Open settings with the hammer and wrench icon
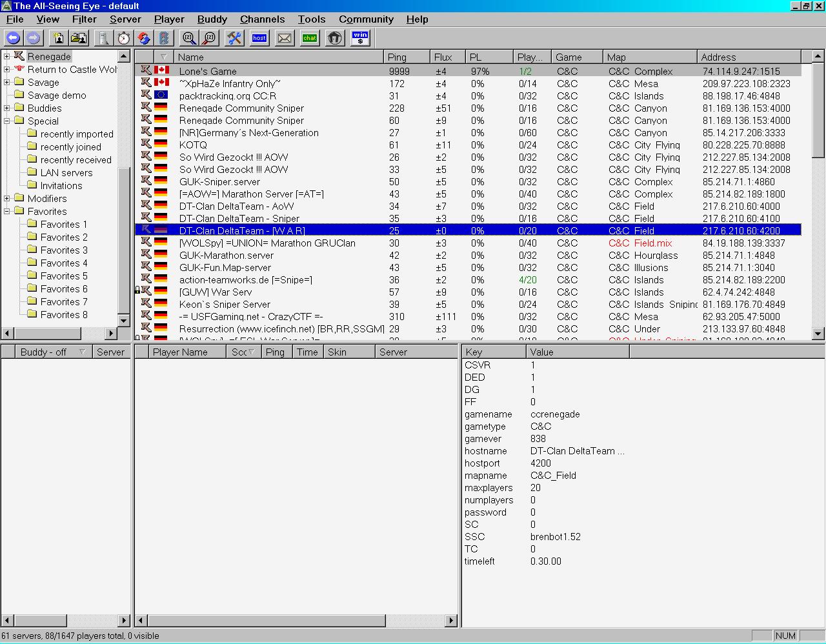Image resolution: width=826 pixels, height=644 pixels. pos(234,38)
